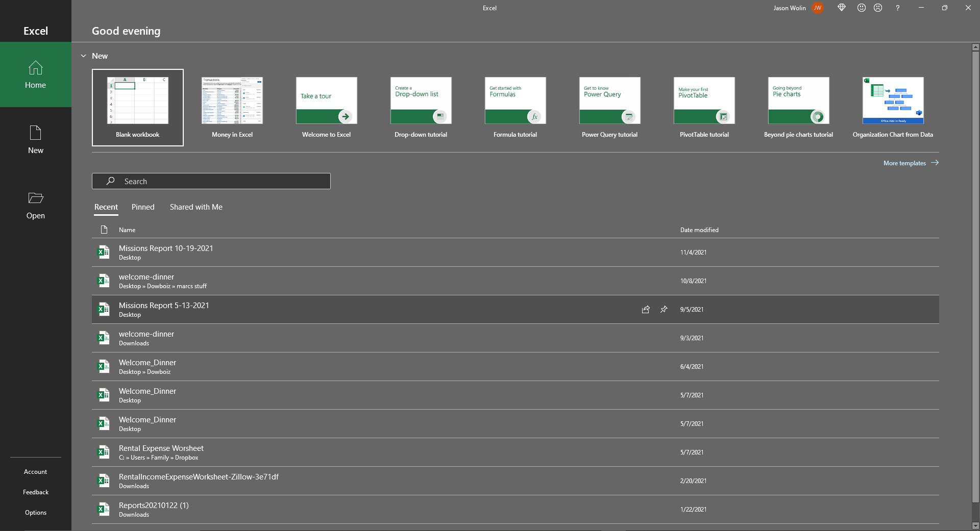The height and width of the screenshot is (531, 980).
Task: Click the 10/8/2021 modified date
Action: coord(693,281)
